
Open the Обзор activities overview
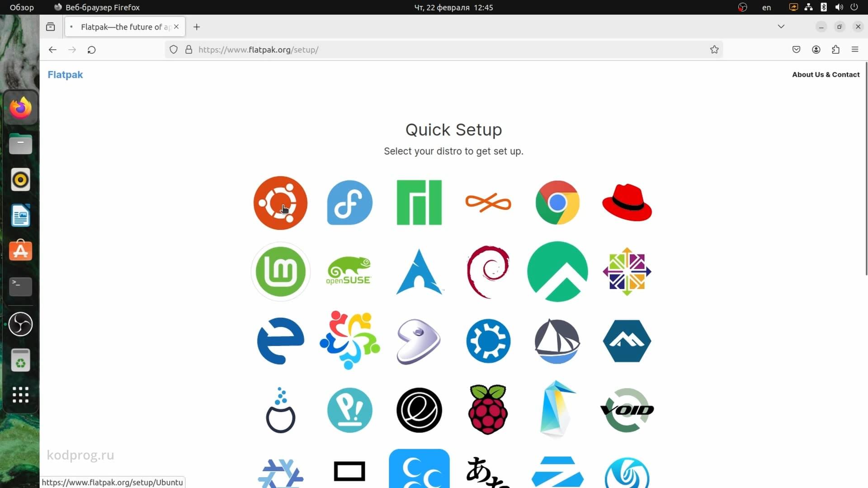point(22,7)
